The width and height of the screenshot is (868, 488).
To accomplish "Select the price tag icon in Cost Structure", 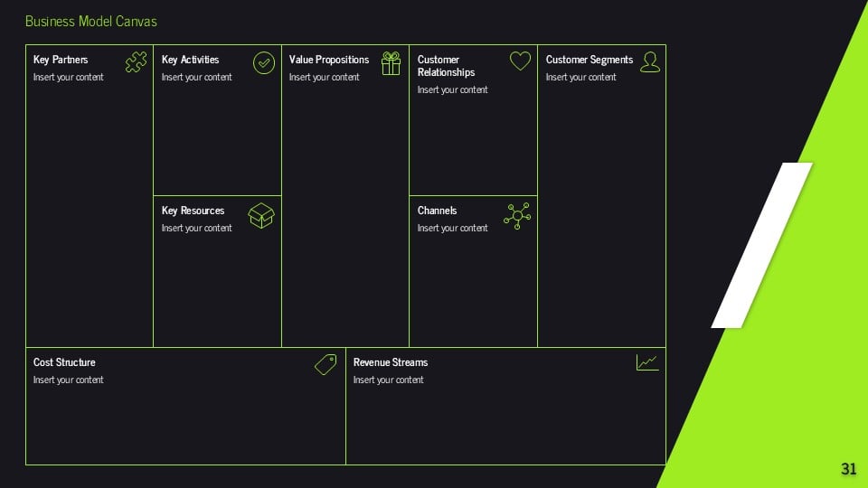I will click(x=325, y=364).
